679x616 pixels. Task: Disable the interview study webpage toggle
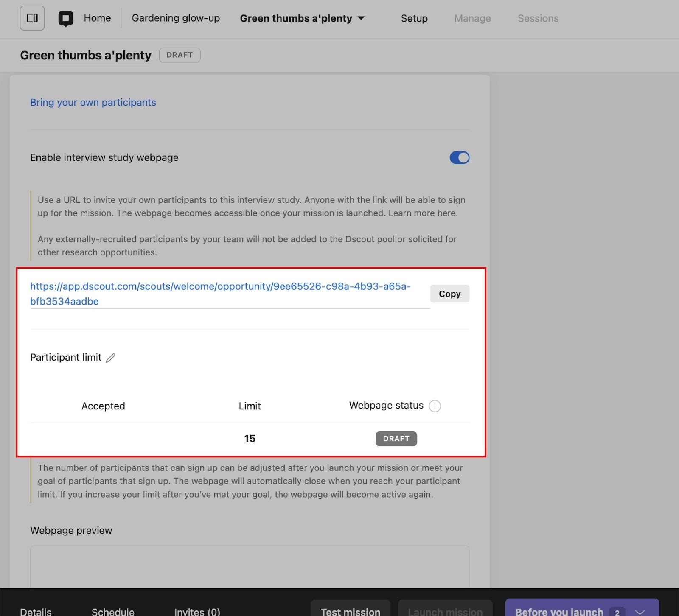pyautogui.click(x=459, y=158)
